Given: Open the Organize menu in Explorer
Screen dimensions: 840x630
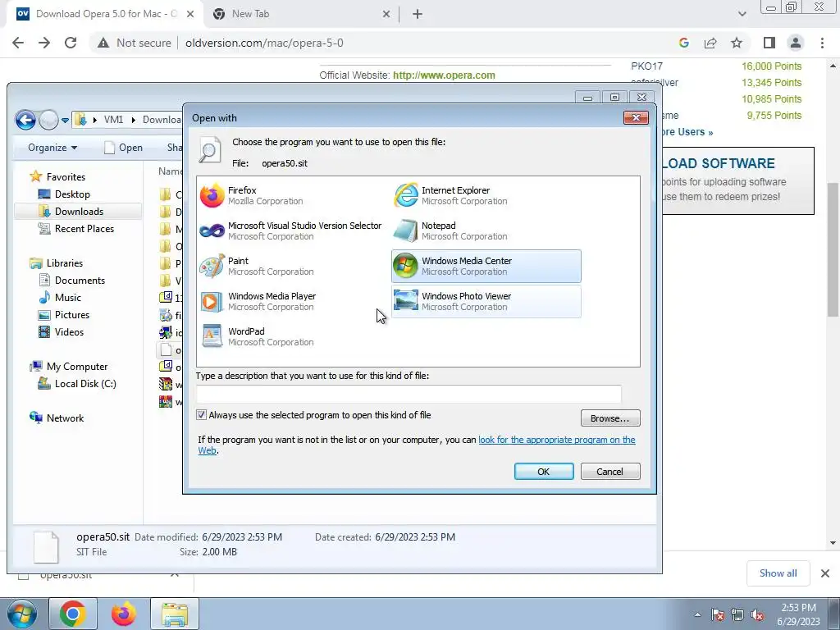Looking at the screenshot, I should 52,148.
